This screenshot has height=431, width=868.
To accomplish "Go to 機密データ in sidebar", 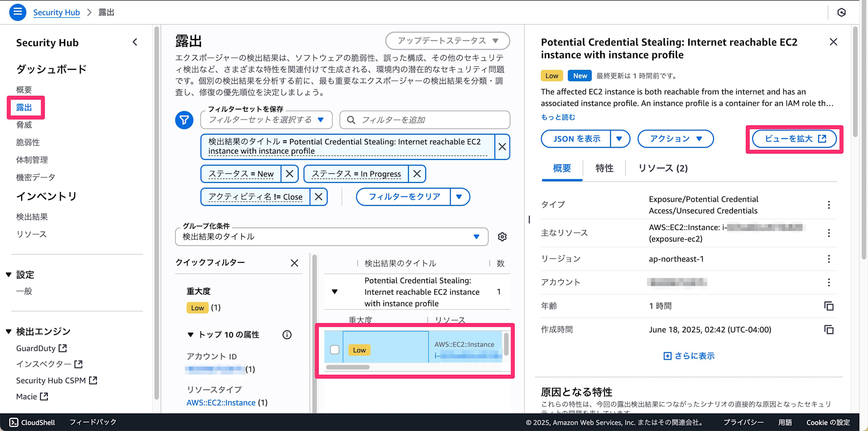I will pos(36,177).
